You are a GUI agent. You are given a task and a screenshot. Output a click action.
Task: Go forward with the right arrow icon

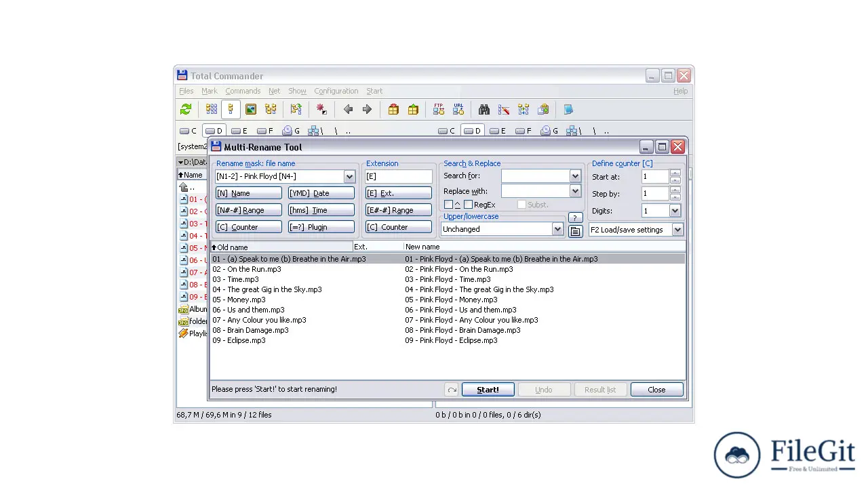367,109
